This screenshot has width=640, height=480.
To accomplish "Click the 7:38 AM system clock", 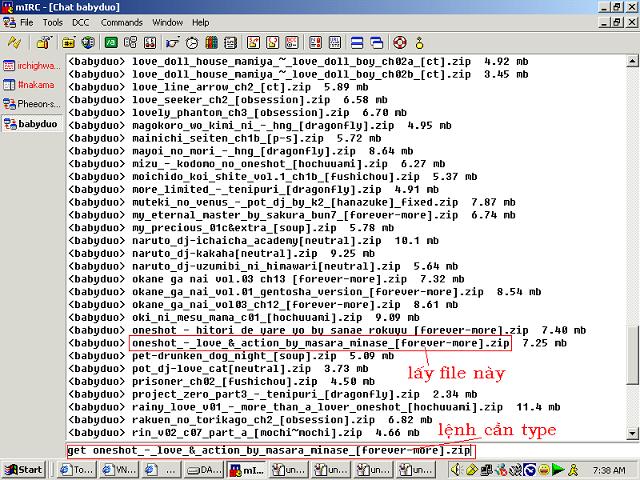I will click(609, 470).
